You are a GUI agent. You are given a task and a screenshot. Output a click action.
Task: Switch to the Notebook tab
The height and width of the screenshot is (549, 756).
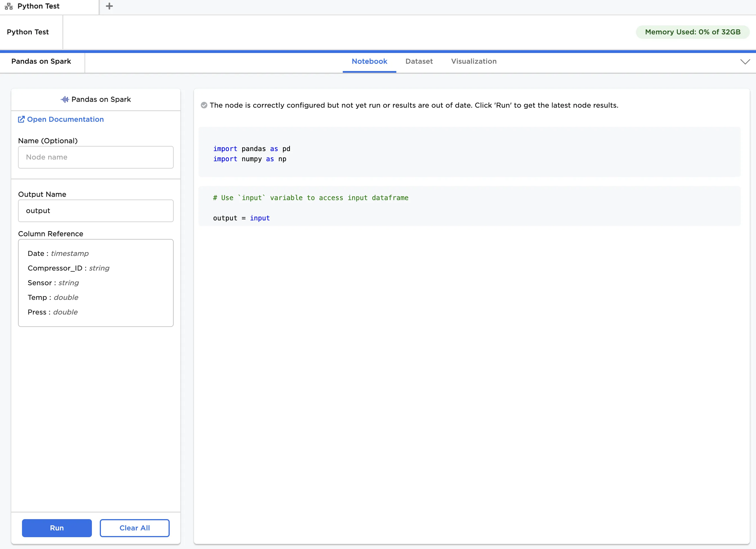(369, 61)
